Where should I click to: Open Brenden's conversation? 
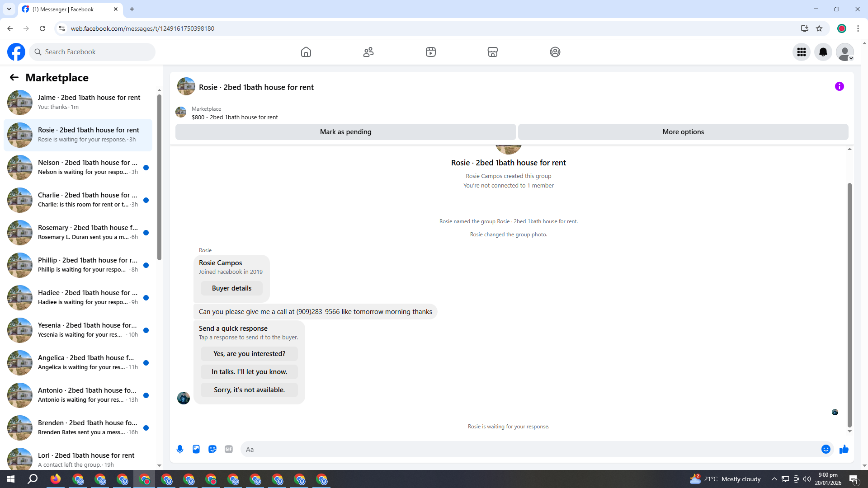[x=78, y=428]
